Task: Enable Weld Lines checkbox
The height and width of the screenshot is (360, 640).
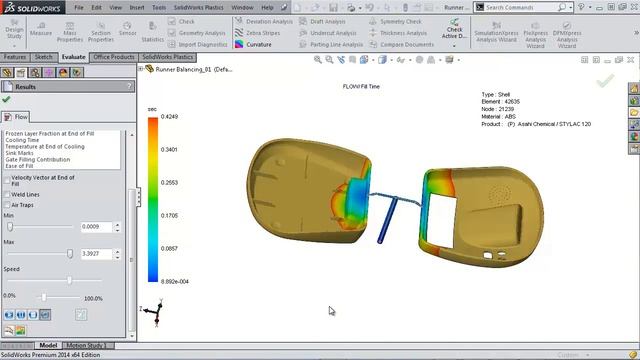Action: [7, 194]
